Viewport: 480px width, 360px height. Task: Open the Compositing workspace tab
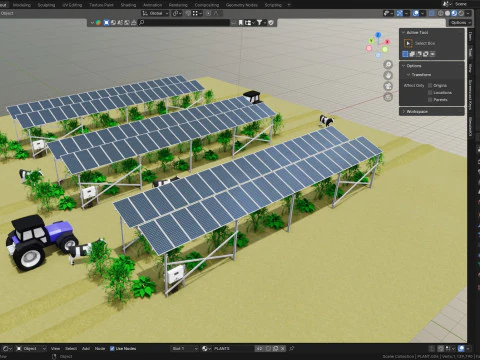pos(207,5)
